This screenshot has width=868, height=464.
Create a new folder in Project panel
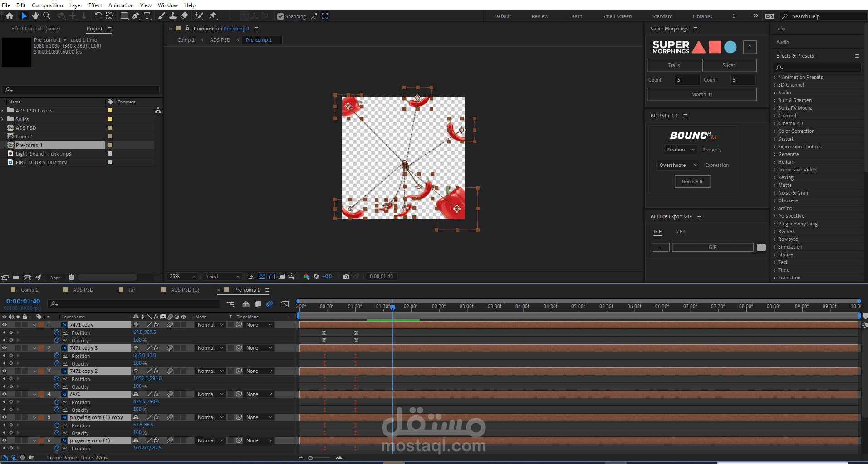pyautogui.click(x=16, y=277)
